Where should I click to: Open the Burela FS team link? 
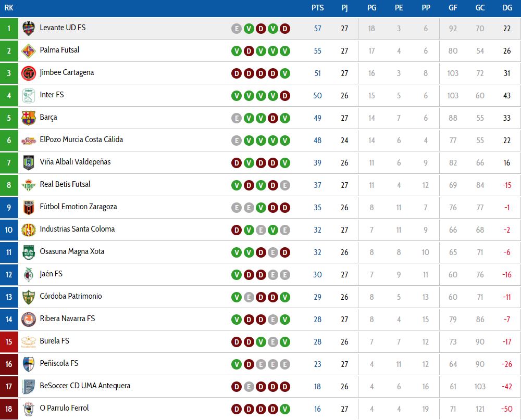(55, 341)
